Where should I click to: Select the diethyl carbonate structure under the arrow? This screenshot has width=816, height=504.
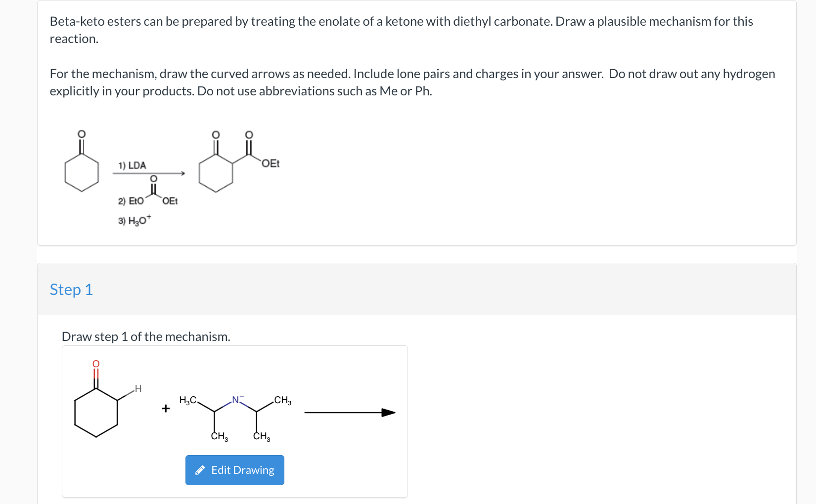click(153, 190)
